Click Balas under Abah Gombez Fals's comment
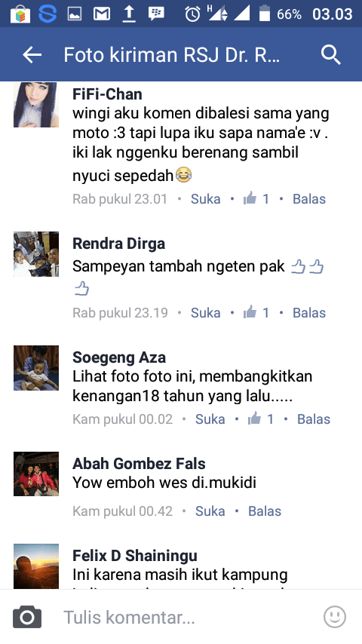Viewport: 362px width, 644px height. click(265, 511)
